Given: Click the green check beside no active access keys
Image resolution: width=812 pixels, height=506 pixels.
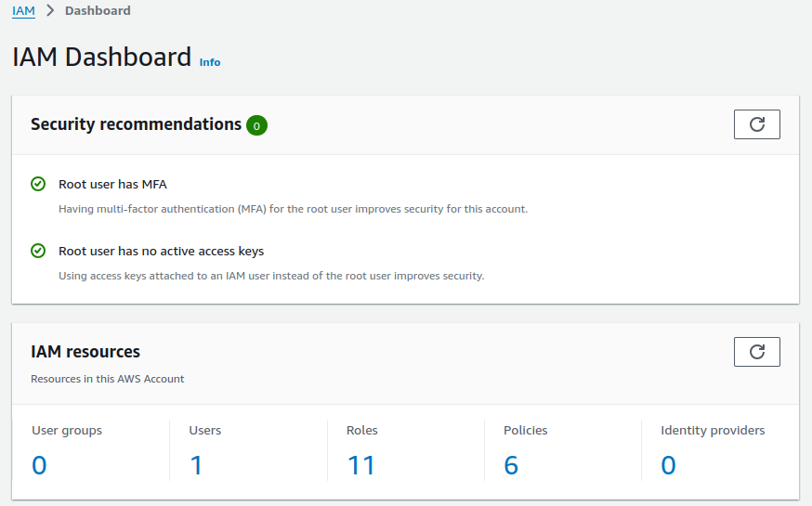Looking at the screenshot, I should pos(38,251).
